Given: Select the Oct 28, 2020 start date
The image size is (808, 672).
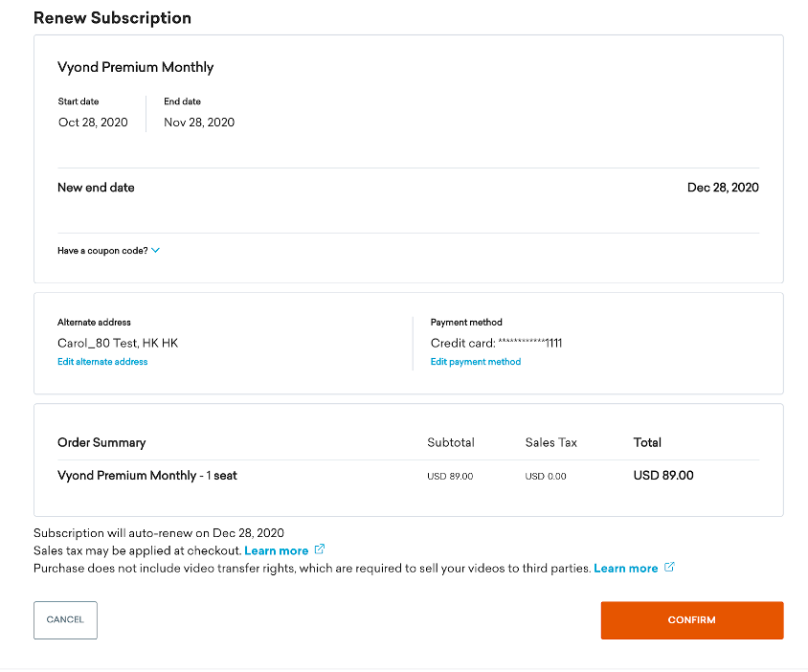Looking at the screenshot, I should click(x=93, y=123).
